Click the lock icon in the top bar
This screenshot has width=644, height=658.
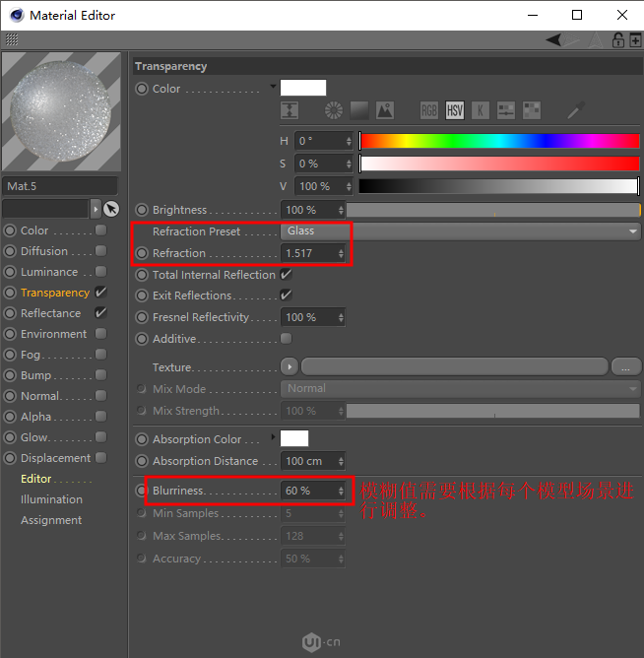click(617, 40)
